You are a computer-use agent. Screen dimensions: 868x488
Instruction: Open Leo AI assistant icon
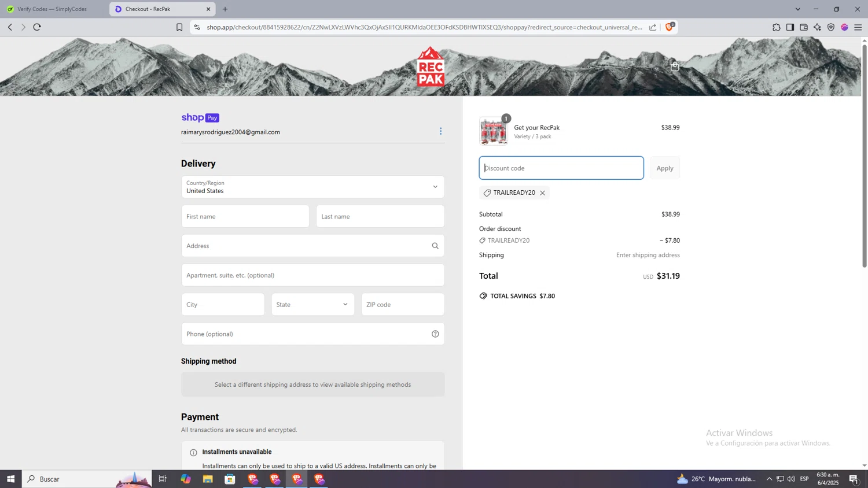pyautogui.click(x=817, y=27)
